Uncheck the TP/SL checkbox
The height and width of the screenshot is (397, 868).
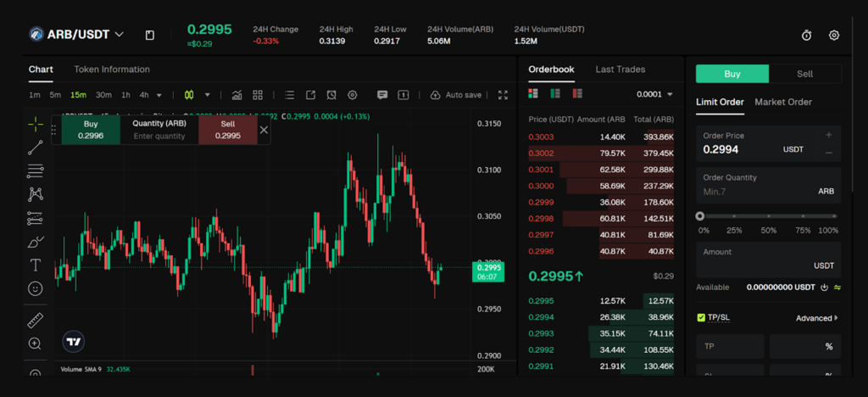(x=701, y=318)
